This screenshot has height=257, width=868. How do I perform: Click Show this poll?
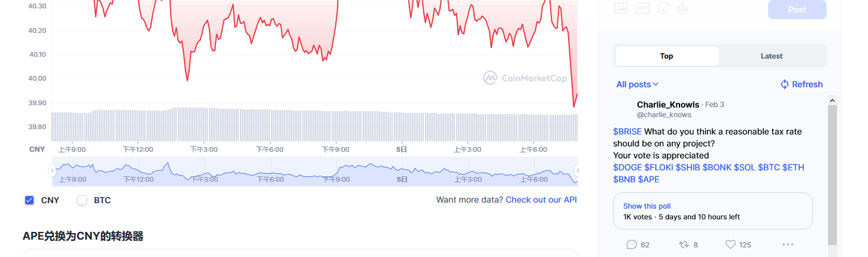coord(647,206)
